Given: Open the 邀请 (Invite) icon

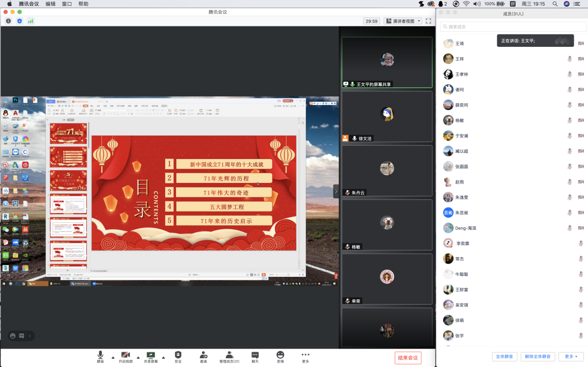Looking at the screenshot, I should tap(203, 355).
